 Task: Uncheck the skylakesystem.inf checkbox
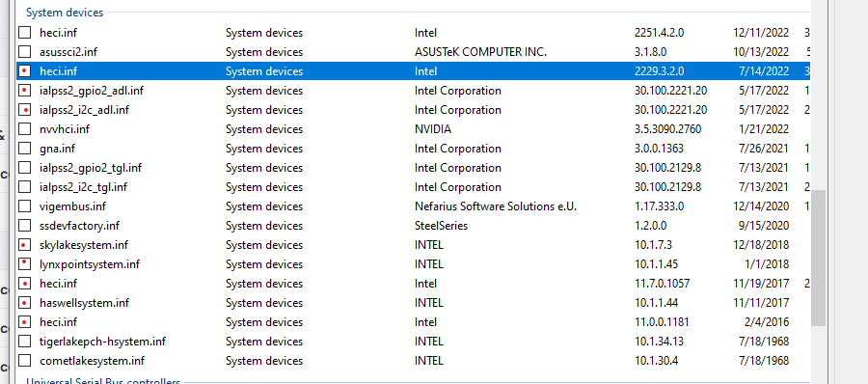click(x=24, y=245)
